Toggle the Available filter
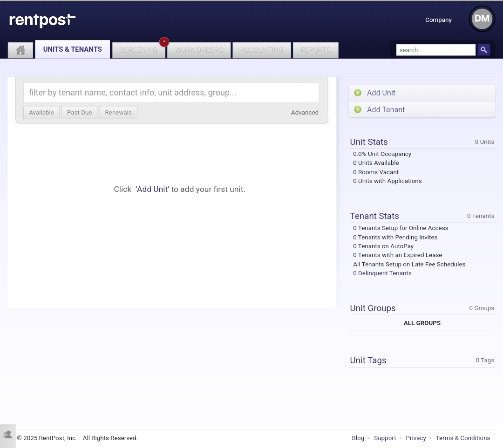 pyautogui.click(x=41, y=113)
